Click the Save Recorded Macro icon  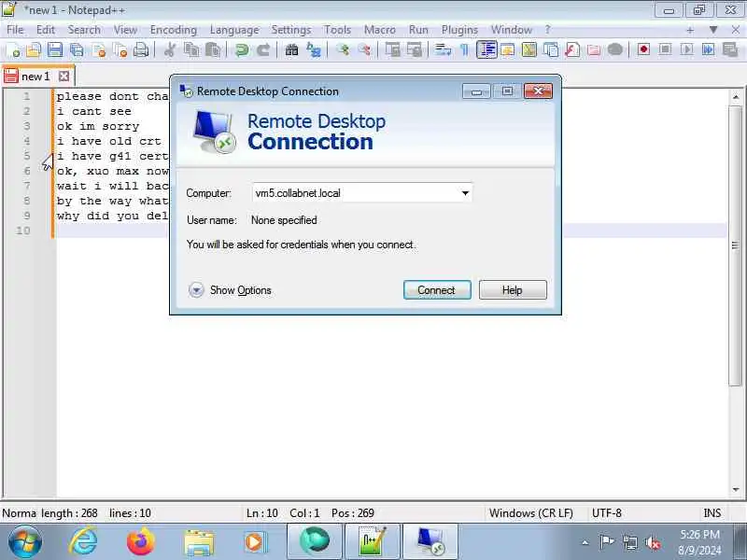pos(730,49)
